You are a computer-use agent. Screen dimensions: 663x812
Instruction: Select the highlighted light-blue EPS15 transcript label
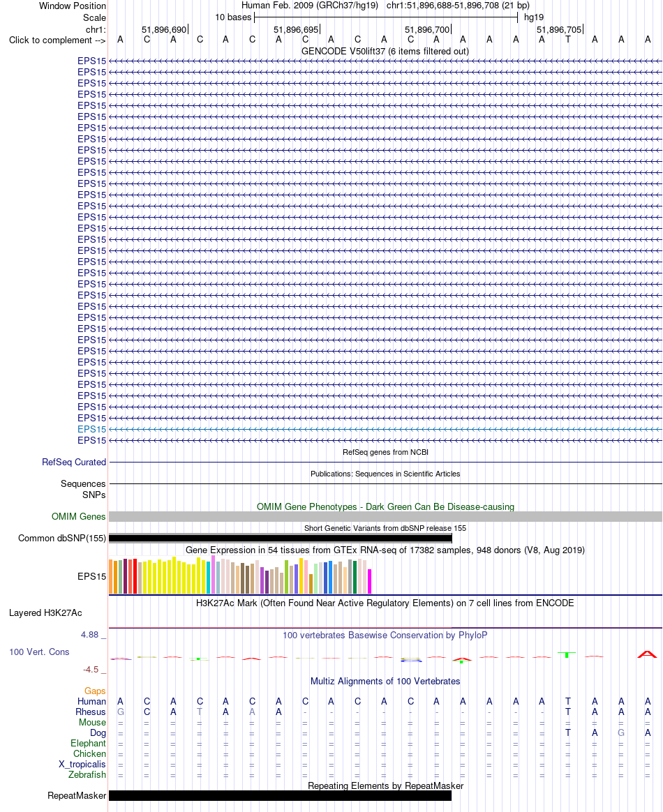91,429
